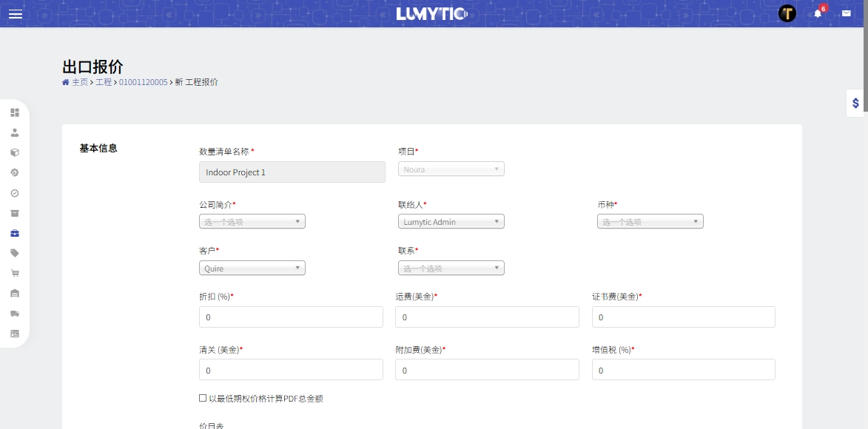Open the price tag icon in the sidebar

click(15, 252)
